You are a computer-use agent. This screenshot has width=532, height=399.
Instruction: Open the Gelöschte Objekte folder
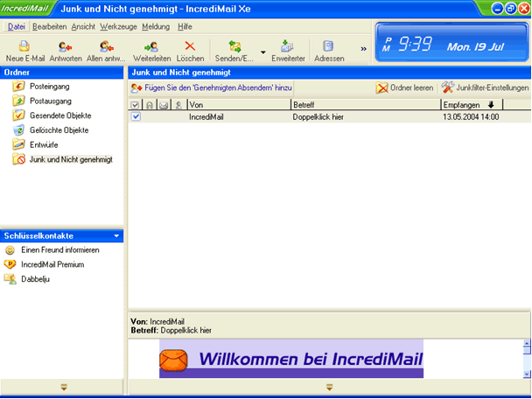click(x=59, y=130)
